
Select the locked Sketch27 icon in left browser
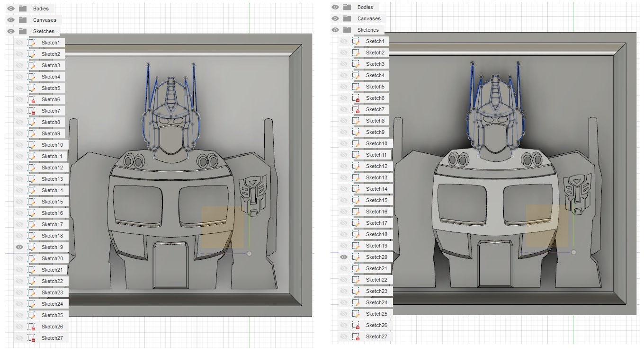[32, 338]
